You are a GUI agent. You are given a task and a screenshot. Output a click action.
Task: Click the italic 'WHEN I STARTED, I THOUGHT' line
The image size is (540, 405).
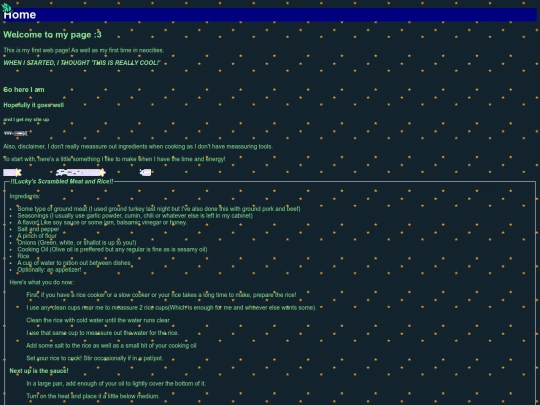(x=82, y=63)
